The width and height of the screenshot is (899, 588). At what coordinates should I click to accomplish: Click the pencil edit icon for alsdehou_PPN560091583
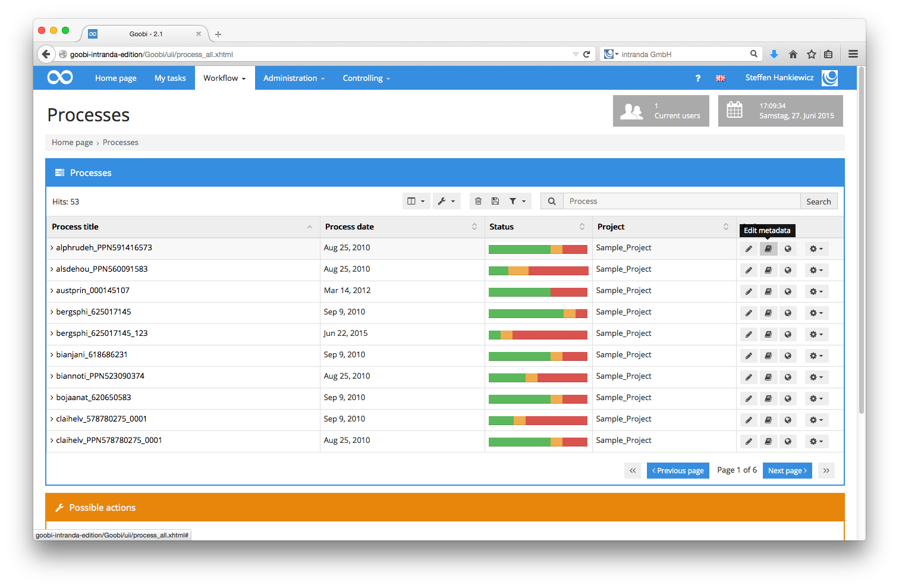(748, 270)
